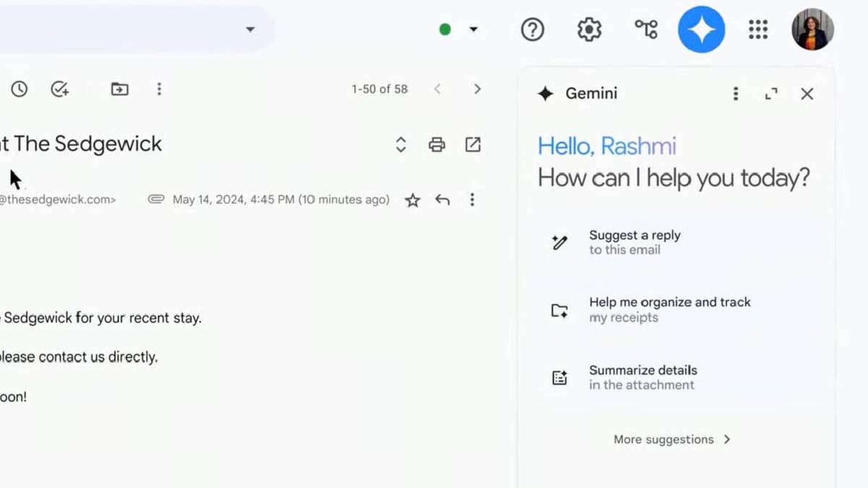Click the email subject The Sedgewick
This screenshot has height=488, width=868.
pos(81,144)
